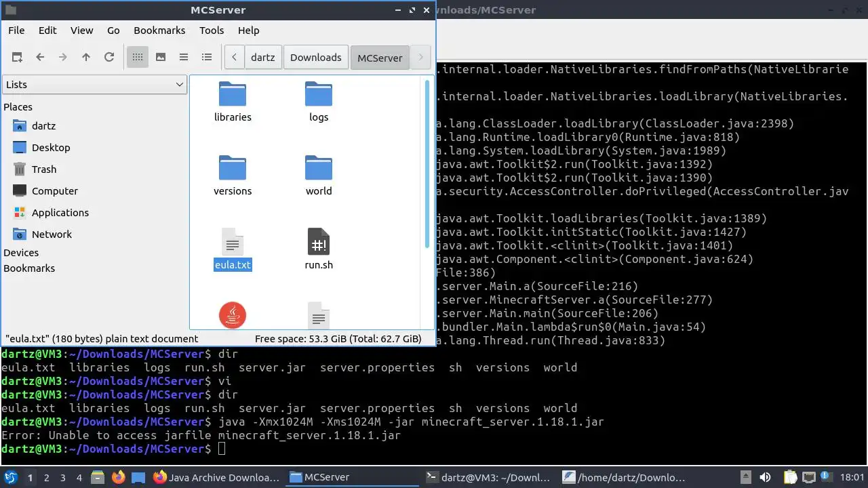868x488 pixels.
Task: Open the View menu
Action: [82, 30]
